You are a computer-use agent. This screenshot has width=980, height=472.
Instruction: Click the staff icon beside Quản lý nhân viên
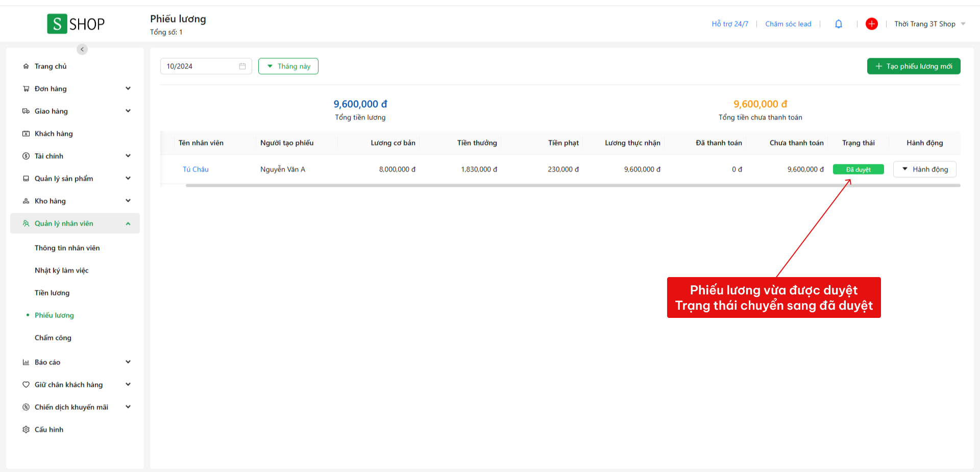(26, 223)
